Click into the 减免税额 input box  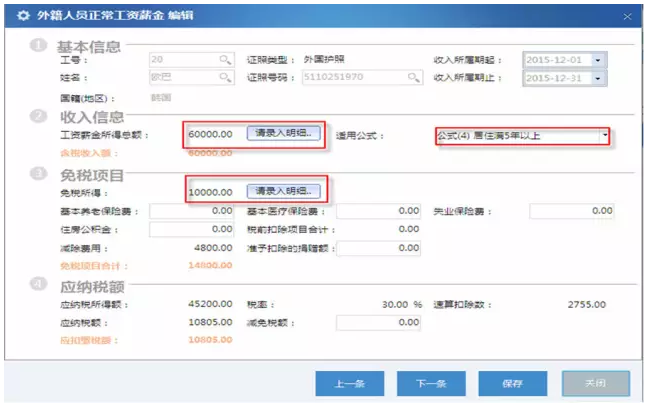(379, 323)
